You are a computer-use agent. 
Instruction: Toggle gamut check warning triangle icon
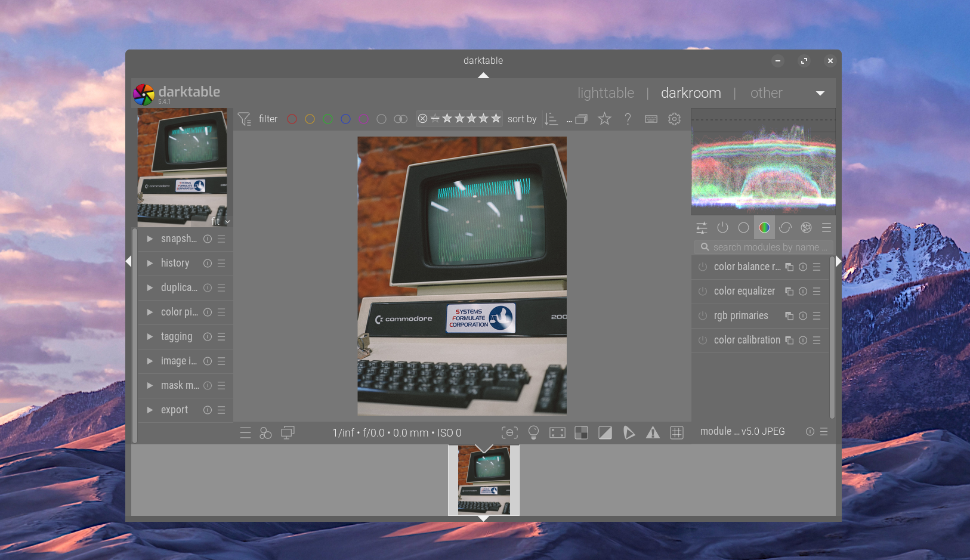[653, 433]
